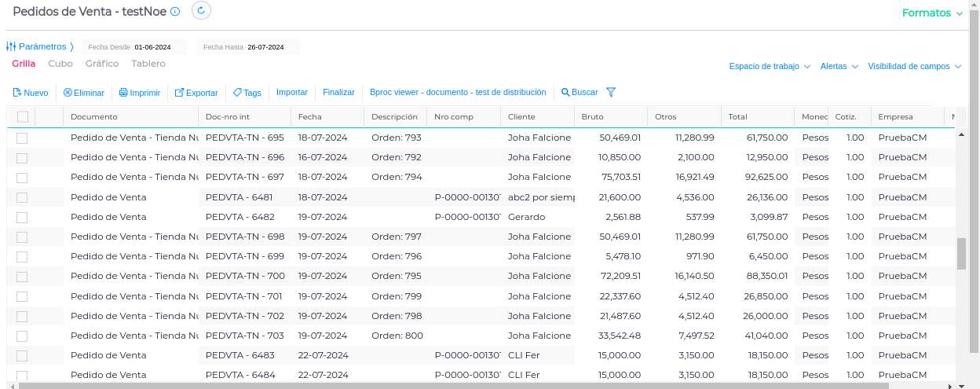Expand the Espacio de trabajo dropdown
The width and height of the screenshot is (980, 389).
coord(770,67)
